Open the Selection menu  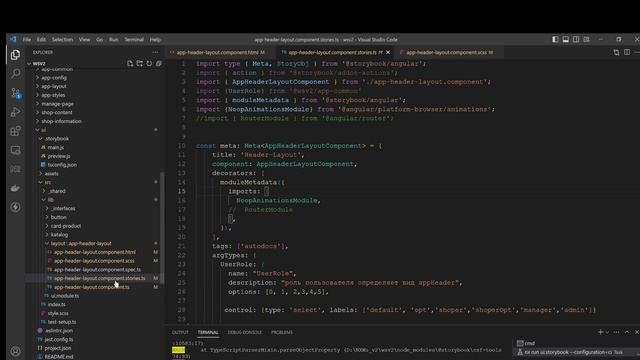pyautogui.click(x=62, y=40)
